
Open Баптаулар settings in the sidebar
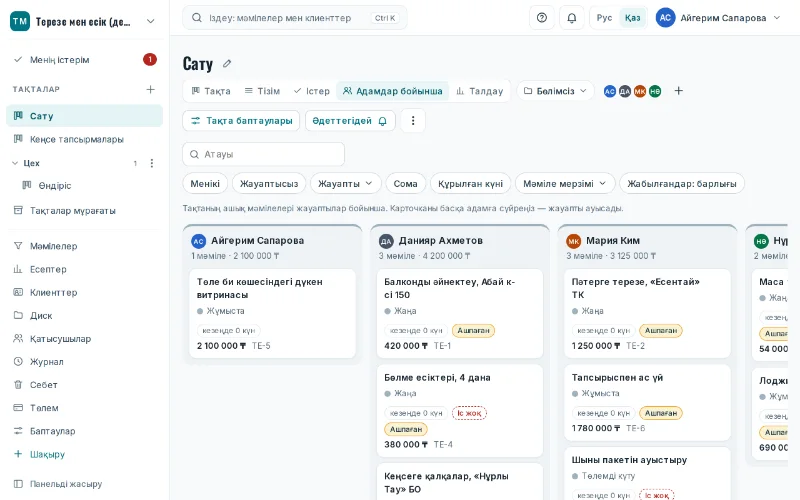pos(84,431)
